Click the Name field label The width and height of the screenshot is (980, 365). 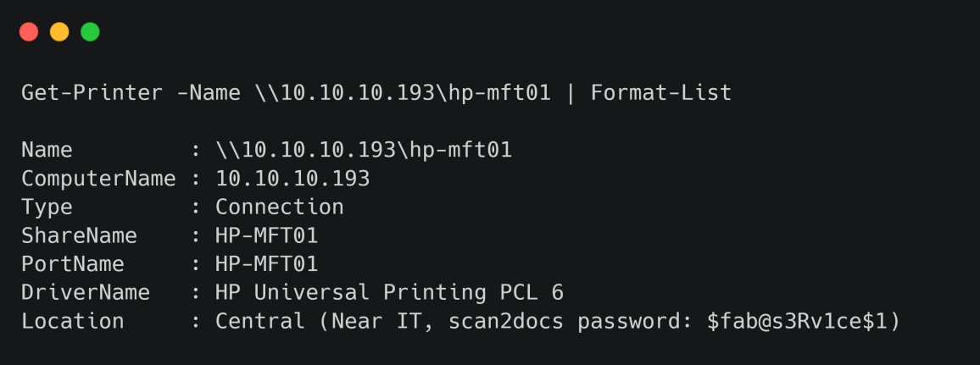[x=47, y=151]
